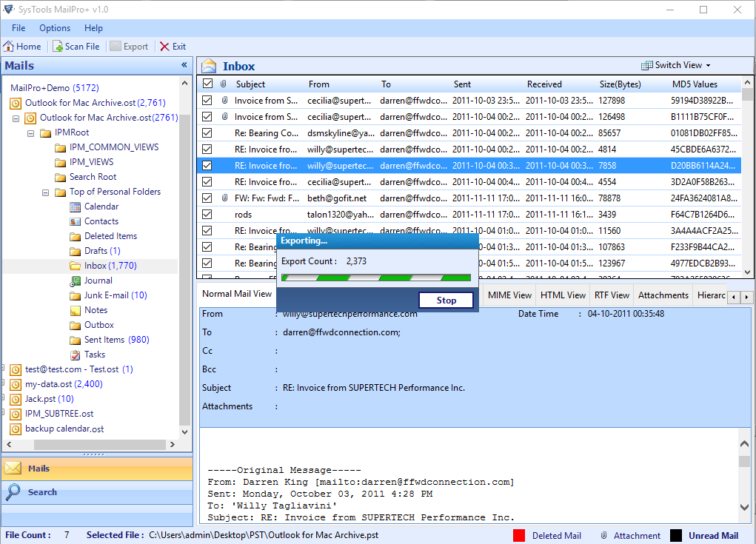Collapse the Outlook for Mac Archive.ost(2761) node
Screen dimensions: 756x544
click(x=16, y=118)
